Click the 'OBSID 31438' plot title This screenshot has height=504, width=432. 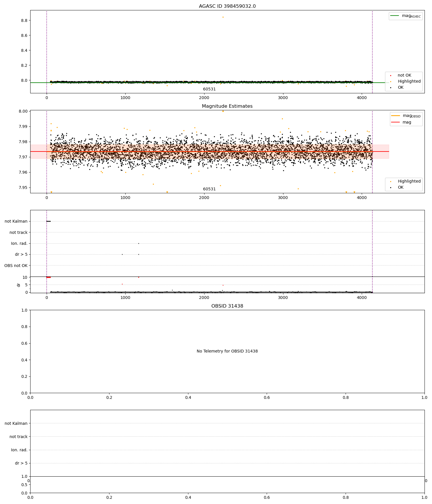(x=227, y=306)
